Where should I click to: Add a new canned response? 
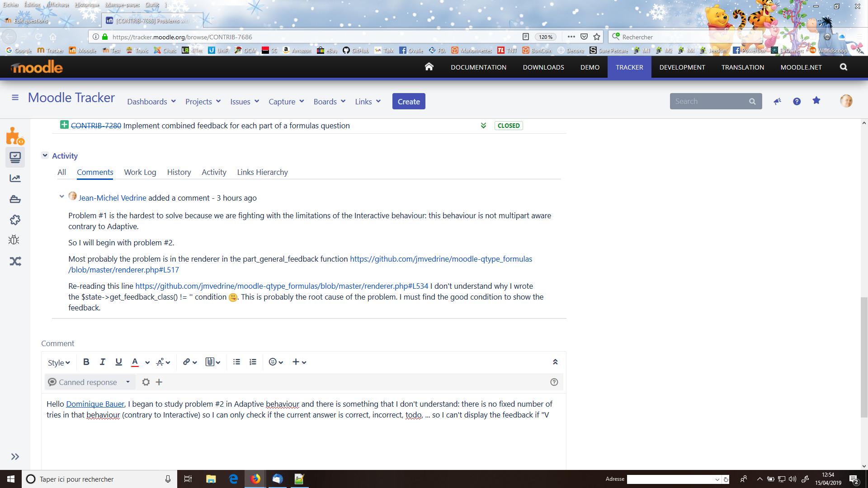159,382
